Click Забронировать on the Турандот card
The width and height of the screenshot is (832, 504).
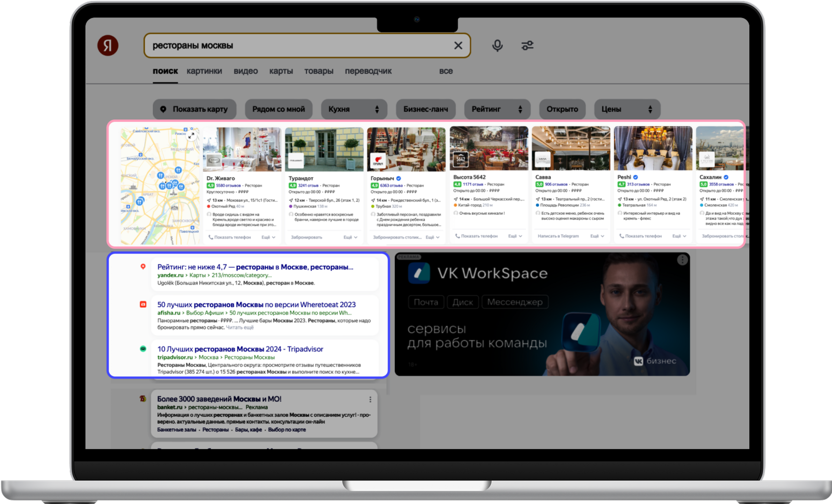[x=307, y=238]
